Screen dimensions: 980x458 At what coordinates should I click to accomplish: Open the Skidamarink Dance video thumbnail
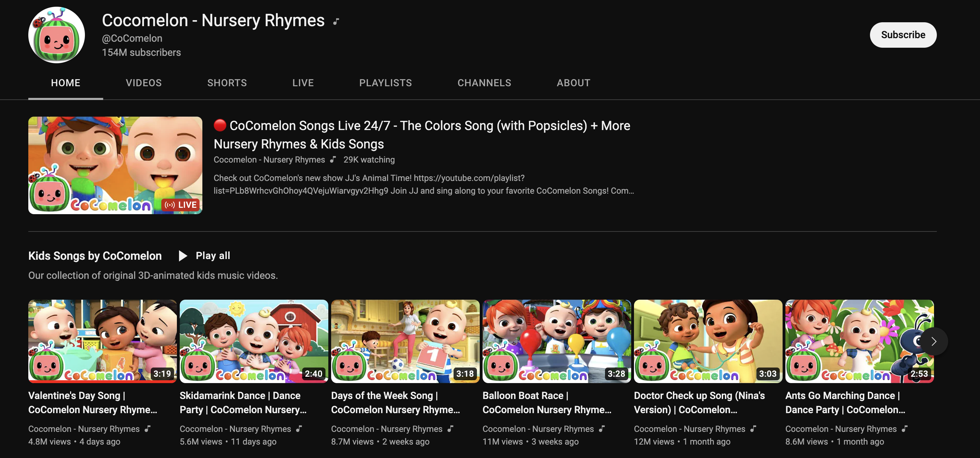(253, 341)
